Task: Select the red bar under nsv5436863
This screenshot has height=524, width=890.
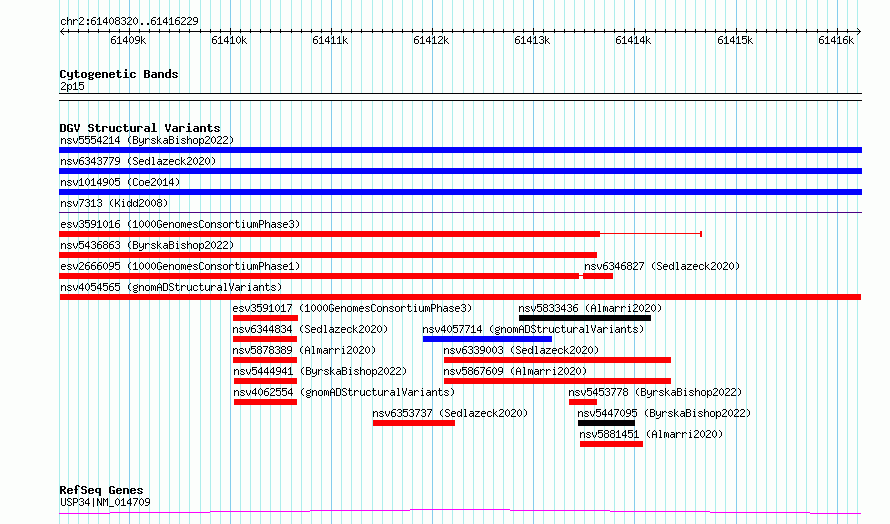Action: [328, 255]
